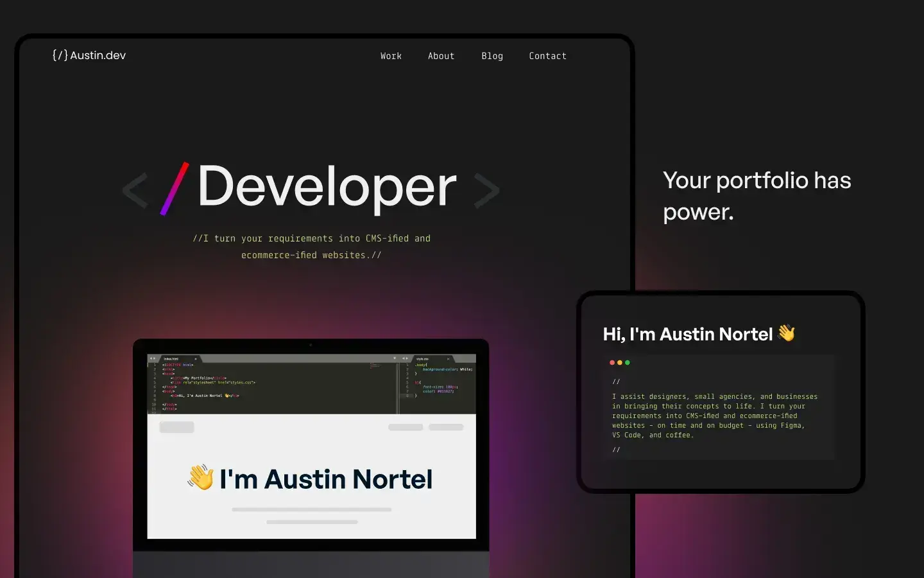Viewport: 924px width, 578px height.
Task: Click the close icon on the index.html tab
Action: tap(195, 358)
